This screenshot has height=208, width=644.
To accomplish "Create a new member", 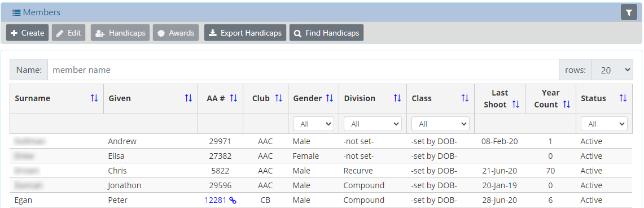I will [x=27, y=33].
